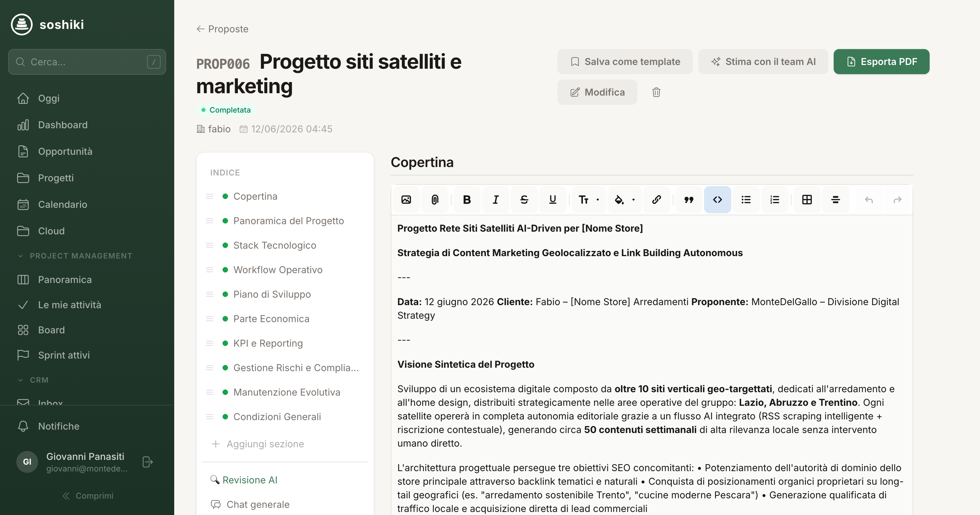The image size is (980, 515).
Task: Click the Completata status badge
Action: click(226, 110)
